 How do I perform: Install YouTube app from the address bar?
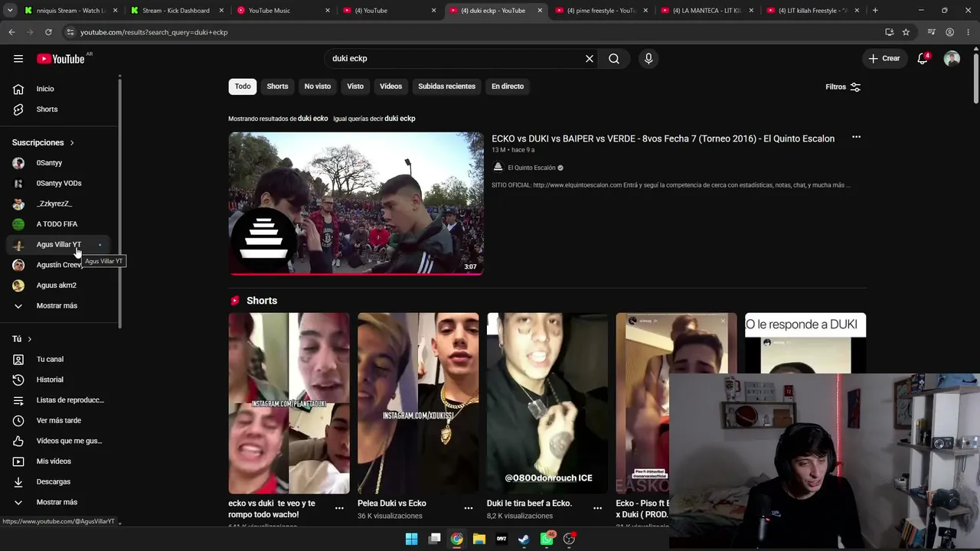pyautogui.click(x=889, y=32)
